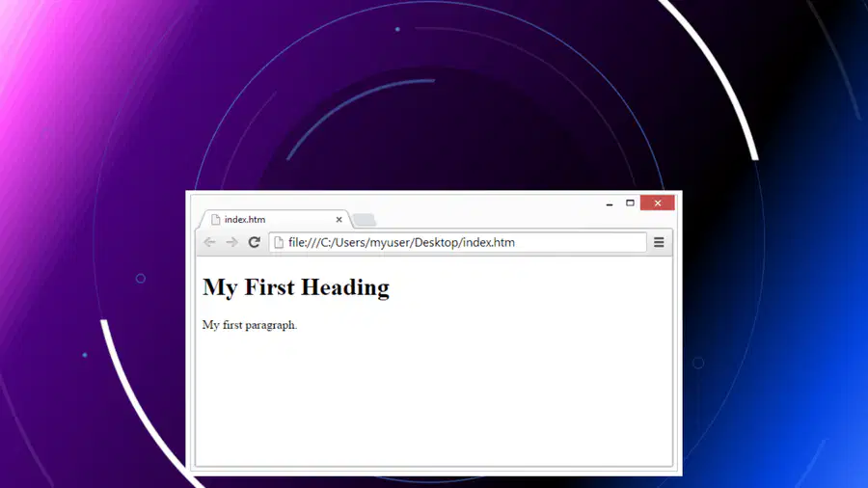The height and width of the screenshot is (488, 868).
Task: Reload the page with the refresh icon
Action: coord(254,242)
